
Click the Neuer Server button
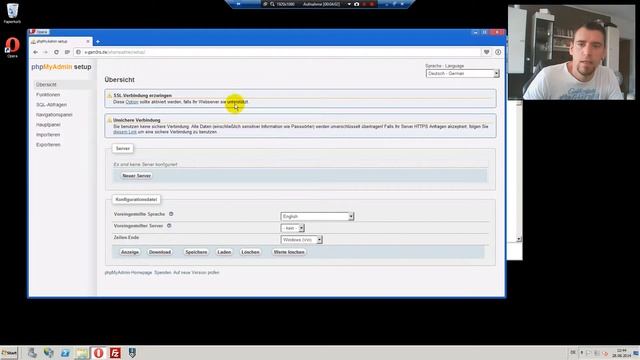click(137, 176)
